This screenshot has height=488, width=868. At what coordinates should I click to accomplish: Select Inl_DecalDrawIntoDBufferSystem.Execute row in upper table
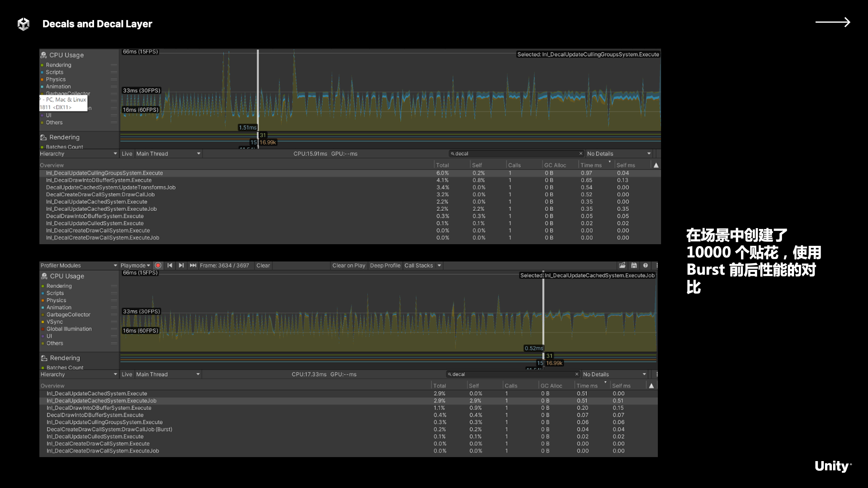pyautogui.click(x=99, y=180)
